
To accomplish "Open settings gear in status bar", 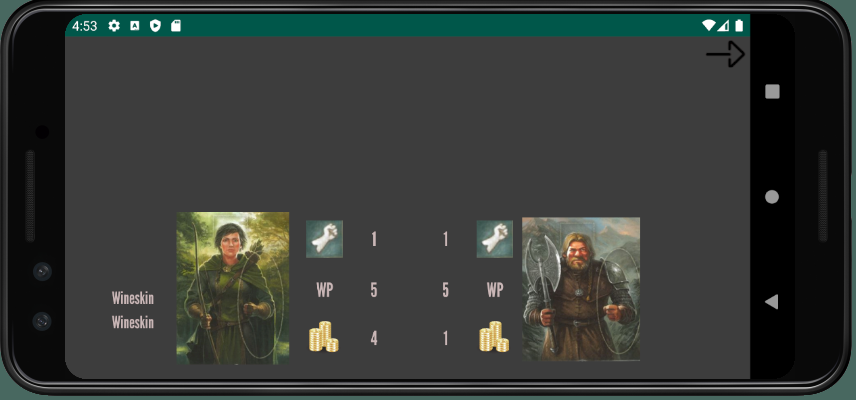I will coord(114,26).
